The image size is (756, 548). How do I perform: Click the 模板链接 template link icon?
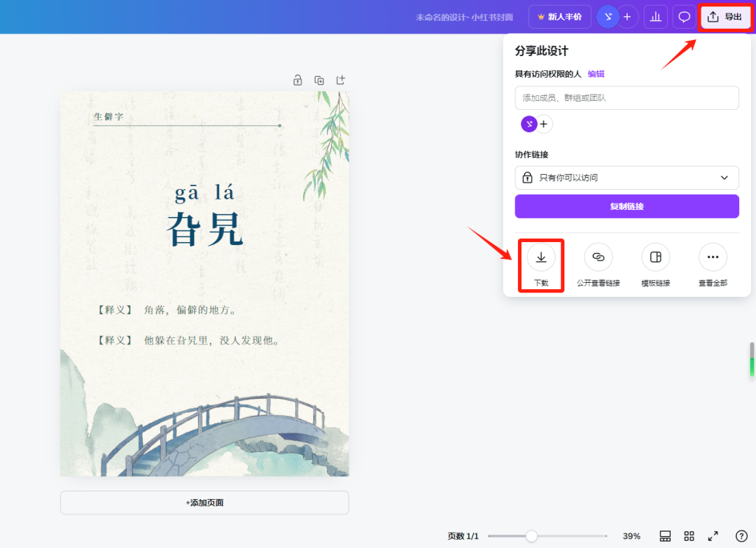tap(655, 257)
